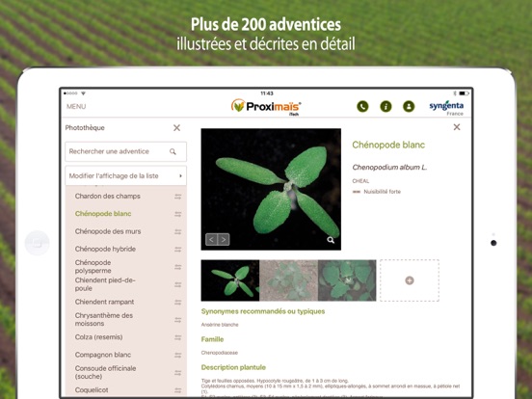Close the Chénopode blanc detail view

457,127
